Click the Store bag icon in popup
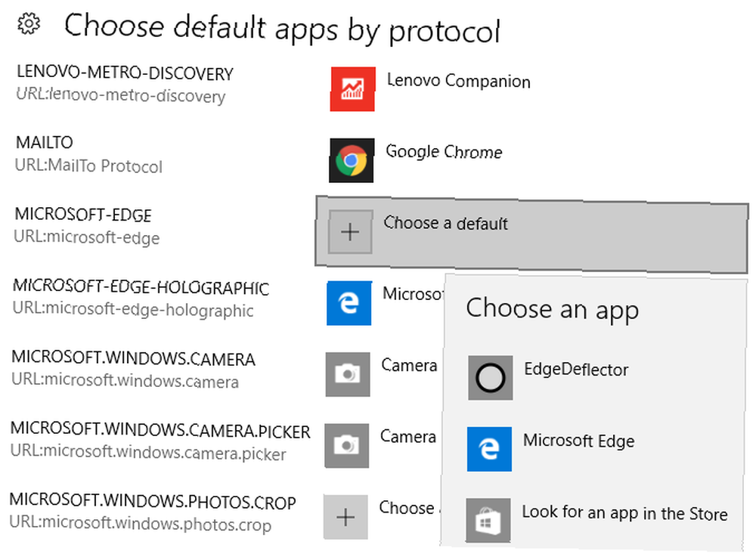Viewport: 756px width, 554px height. pos(488,520)
